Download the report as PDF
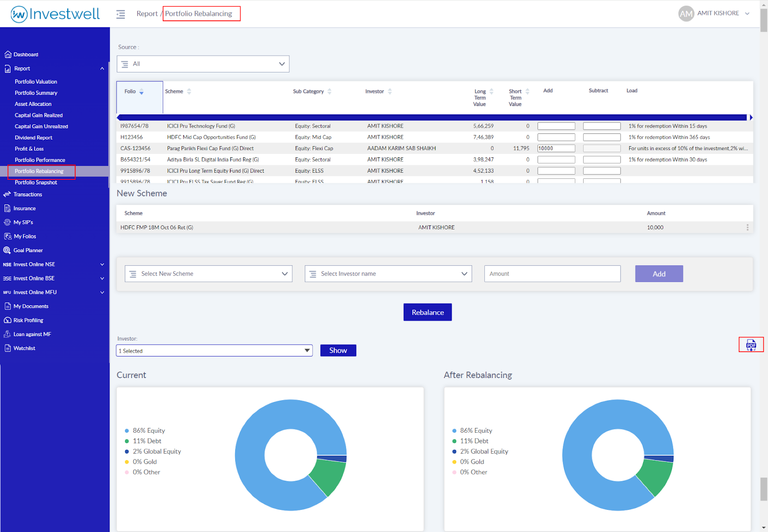 pyautogui.click(x=751, y=345)
